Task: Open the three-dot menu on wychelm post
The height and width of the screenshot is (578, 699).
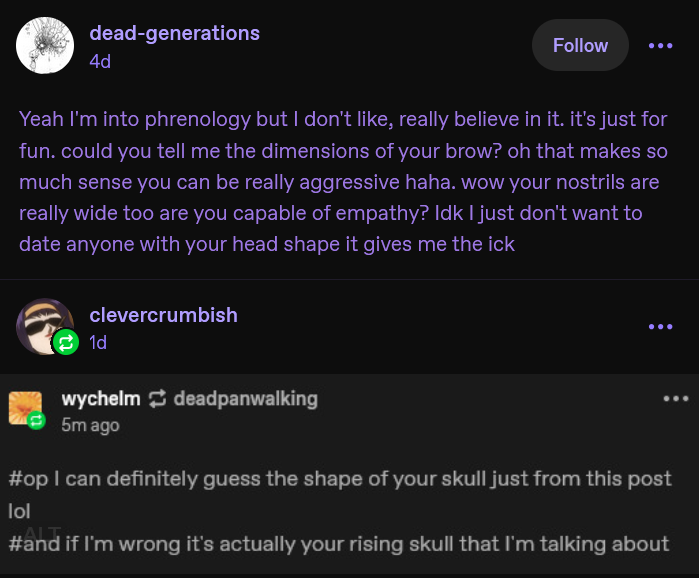Action: tap(676, 398)
